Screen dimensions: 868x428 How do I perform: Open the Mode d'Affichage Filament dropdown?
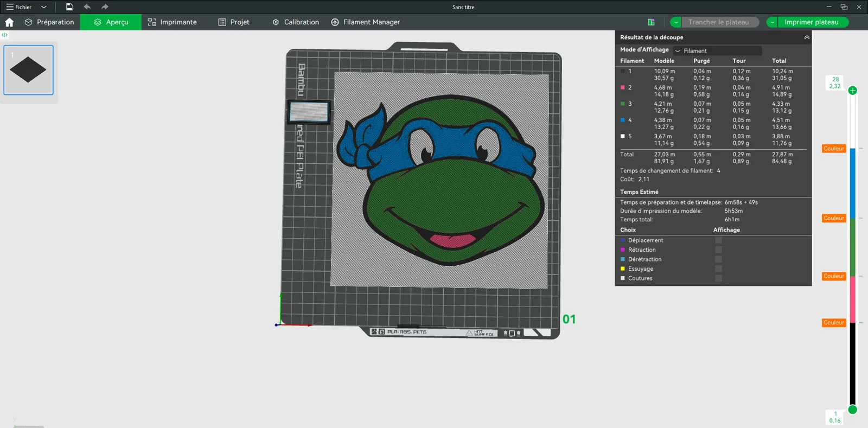tap(717, 50)
